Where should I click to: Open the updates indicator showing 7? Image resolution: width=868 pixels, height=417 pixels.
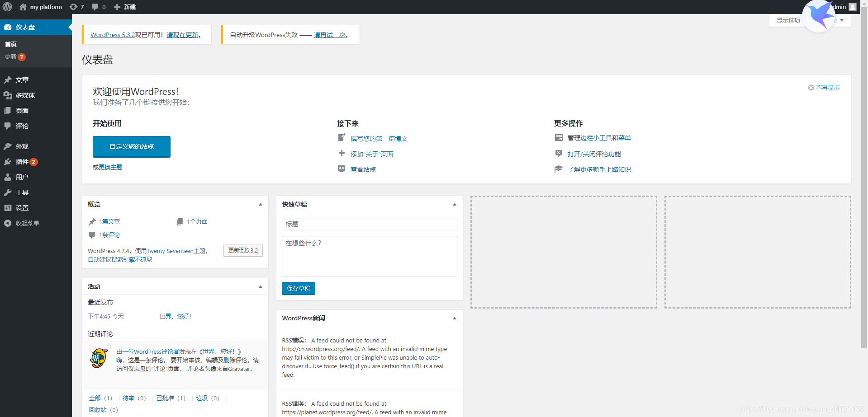point(76,7)
